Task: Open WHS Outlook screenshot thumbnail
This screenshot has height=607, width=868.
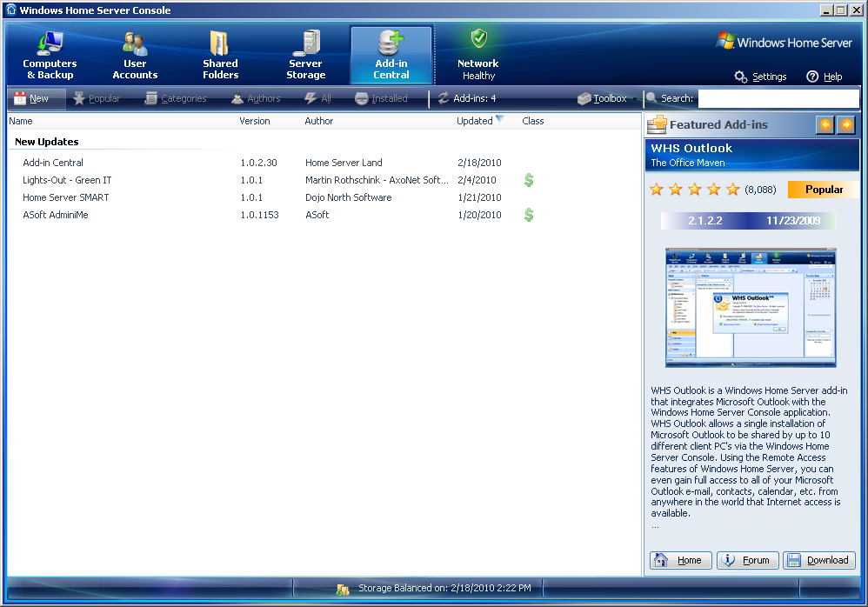Action: click(x=751, y=308)
